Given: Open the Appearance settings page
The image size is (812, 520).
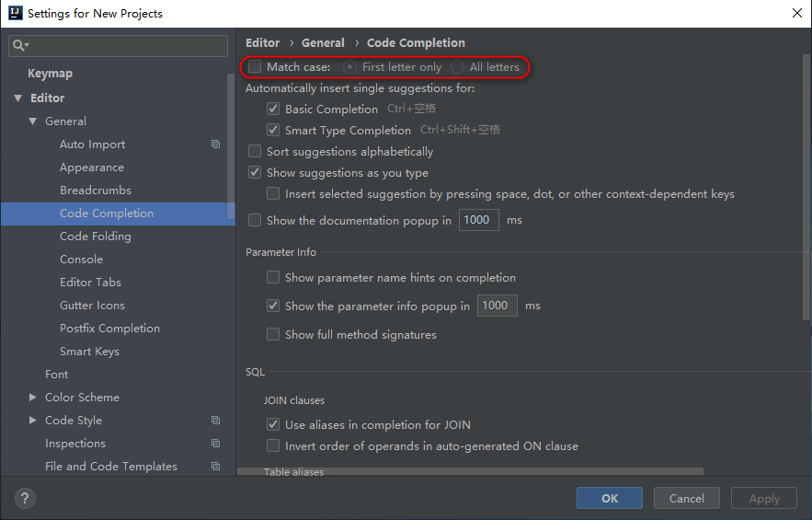Looking at the screenshot, I should click(x=92, y=168).
